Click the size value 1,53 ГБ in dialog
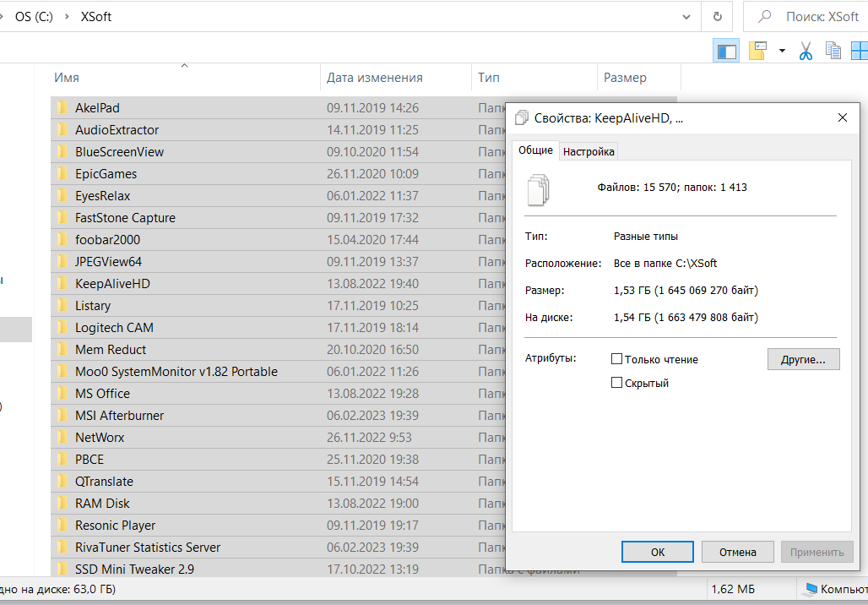 [x=686, y=290]
